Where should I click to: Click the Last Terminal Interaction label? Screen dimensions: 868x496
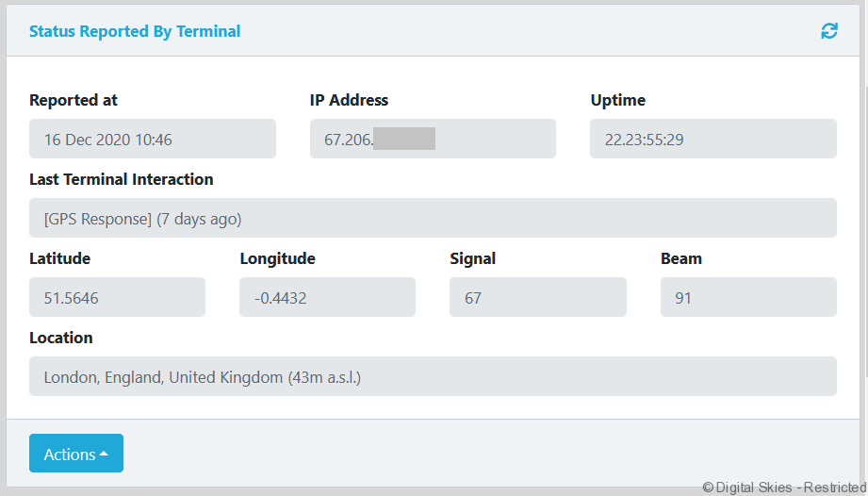(122, 179)
